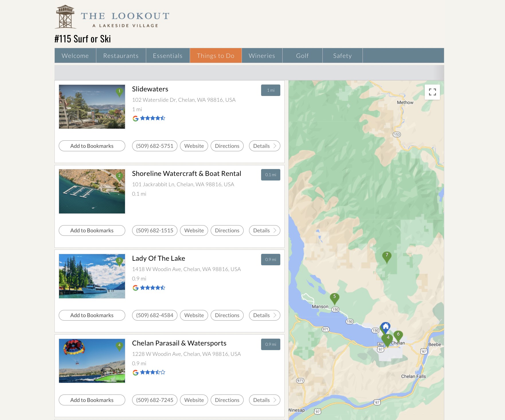The image size is (505, 420).
Task: Get directions to Shoreline Watercraft & Boat Rental
Action: (227, 230)
